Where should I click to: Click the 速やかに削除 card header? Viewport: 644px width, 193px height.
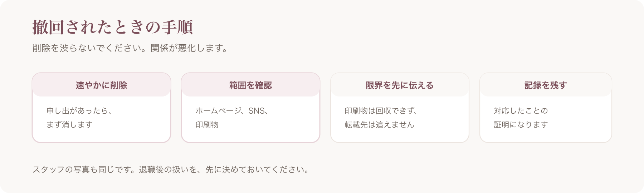point(101,85)
